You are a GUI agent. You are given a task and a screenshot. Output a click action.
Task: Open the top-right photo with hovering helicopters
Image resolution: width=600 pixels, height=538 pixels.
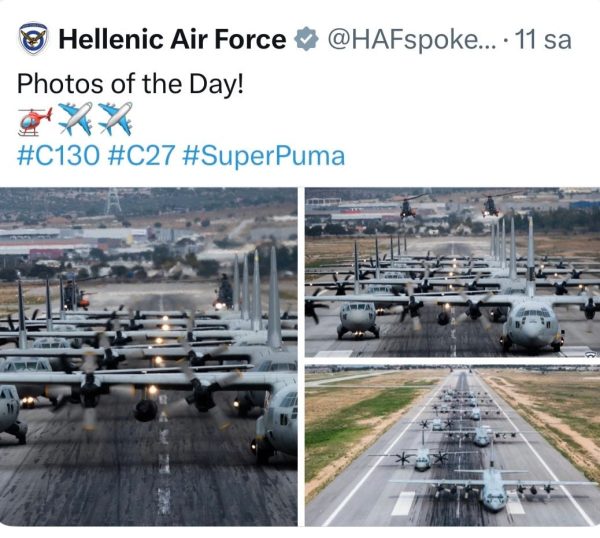(x=452, y=272)
